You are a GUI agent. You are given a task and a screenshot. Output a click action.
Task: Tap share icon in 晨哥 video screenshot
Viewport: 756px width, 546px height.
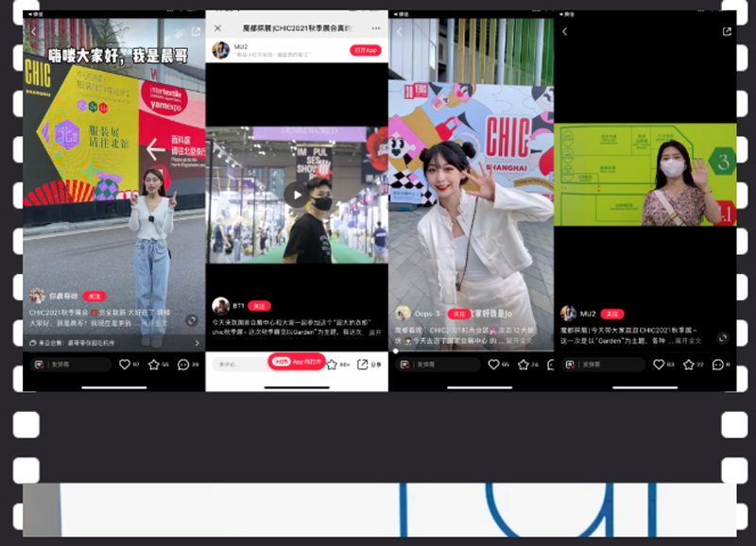(x=196, y=31)
